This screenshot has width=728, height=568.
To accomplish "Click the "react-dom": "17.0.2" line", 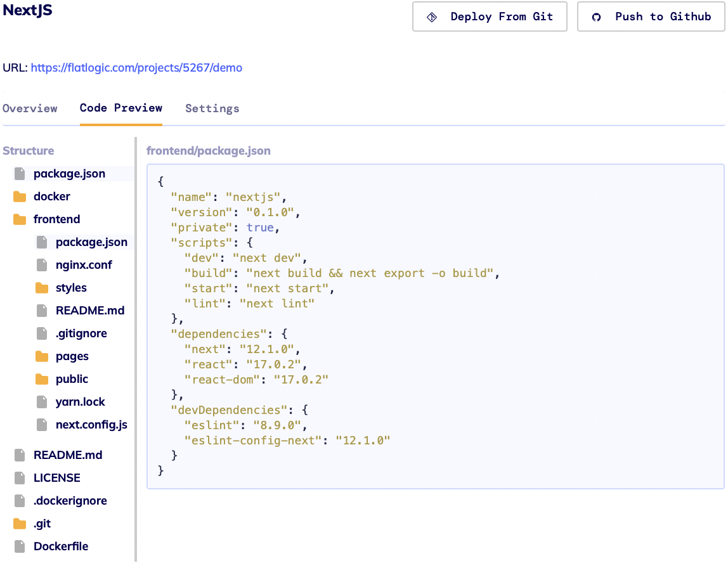I will 256,380.
